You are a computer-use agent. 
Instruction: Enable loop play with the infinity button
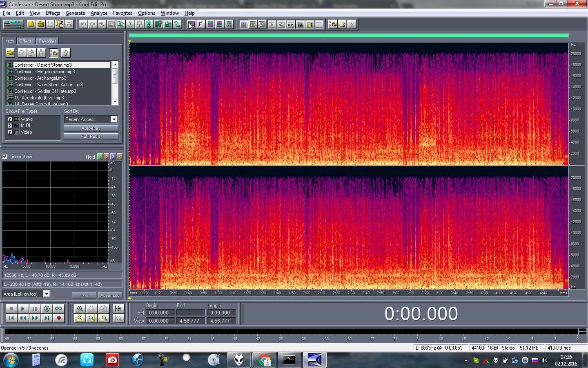pyautogui.click(x=59, y=309)
